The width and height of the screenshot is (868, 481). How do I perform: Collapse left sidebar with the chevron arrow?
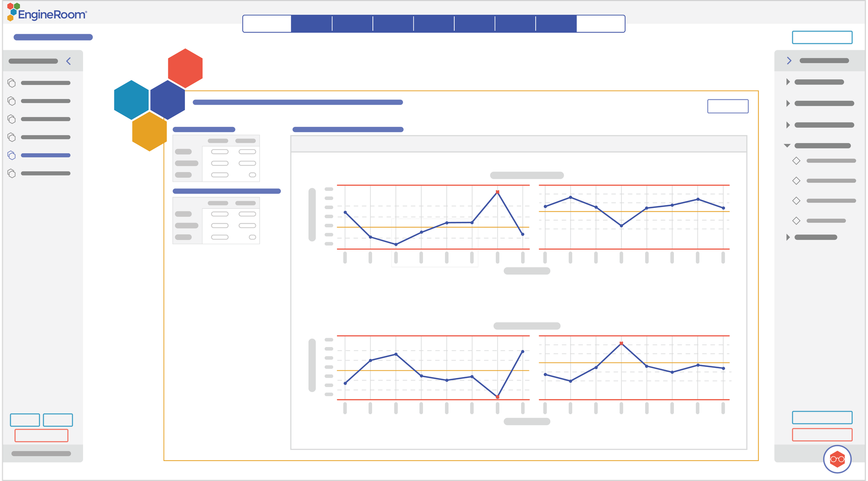(x=69, y=61)
